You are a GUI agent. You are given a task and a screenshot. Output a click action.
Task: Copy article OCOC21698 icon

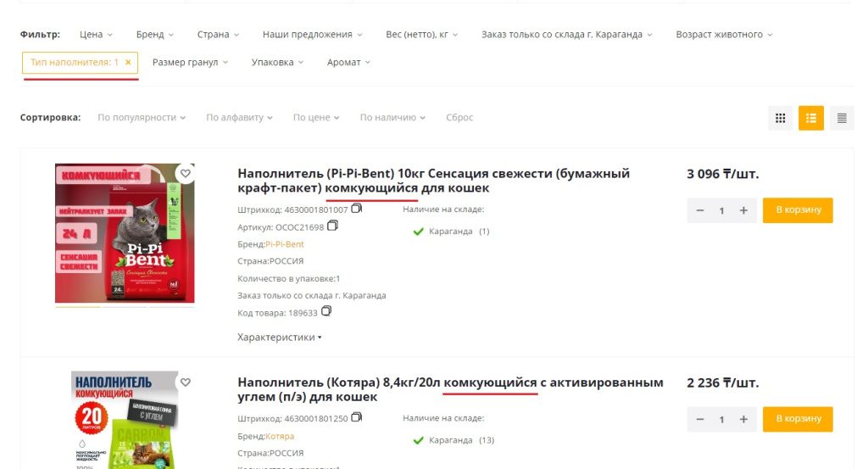click(332, 226)
